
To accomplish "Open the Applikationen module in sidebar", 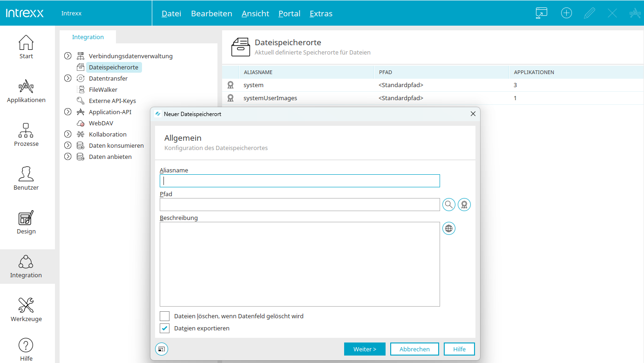I will 26,91.
